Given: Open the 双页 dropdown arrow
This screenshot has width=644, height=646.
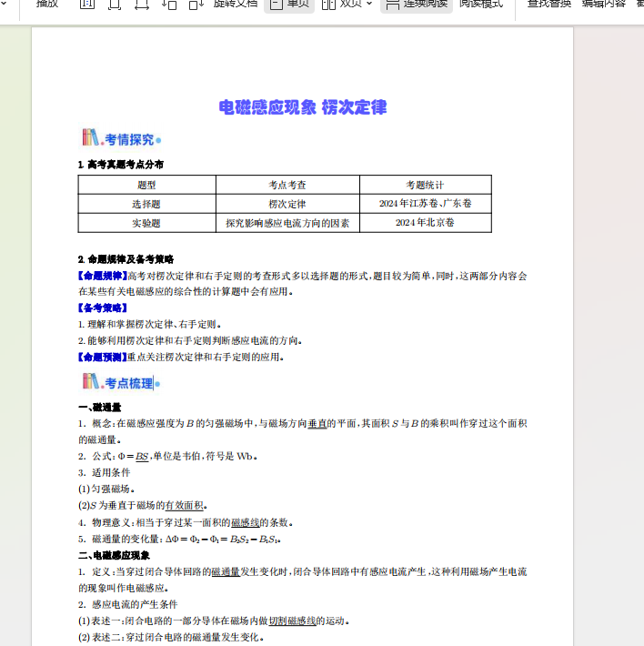Looking at the screenshot, I should (369, 4).
